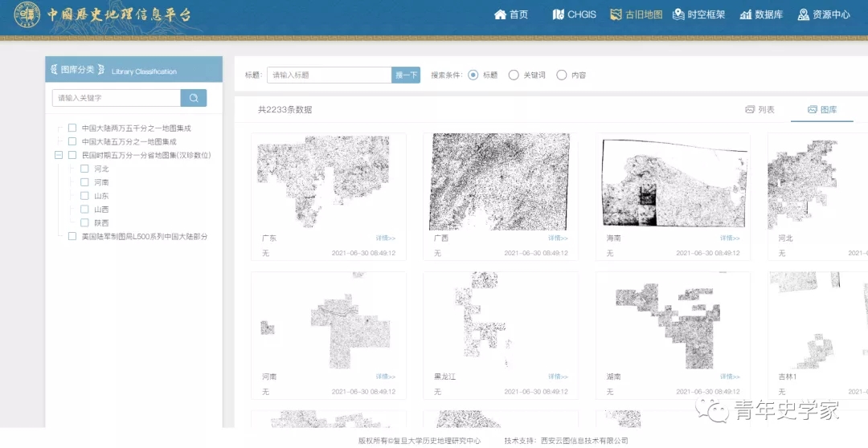Screen dimensions: 868x448
Task: Open the 海南 map thumbnail
Action: (x=673, y=182)
